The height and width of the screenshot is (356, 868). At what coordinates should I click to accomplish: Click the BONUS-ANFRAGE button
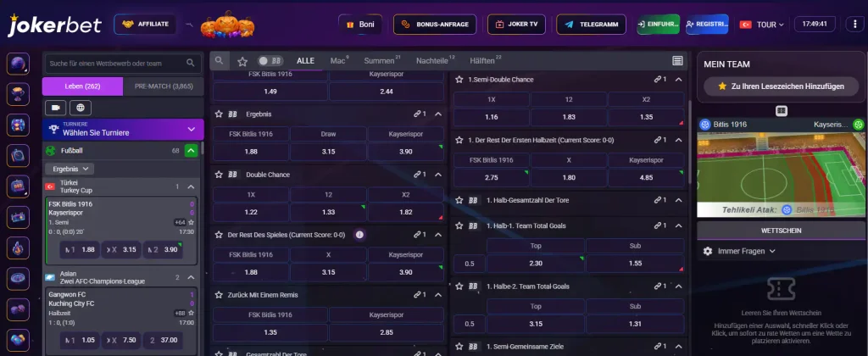click(435, 25)
